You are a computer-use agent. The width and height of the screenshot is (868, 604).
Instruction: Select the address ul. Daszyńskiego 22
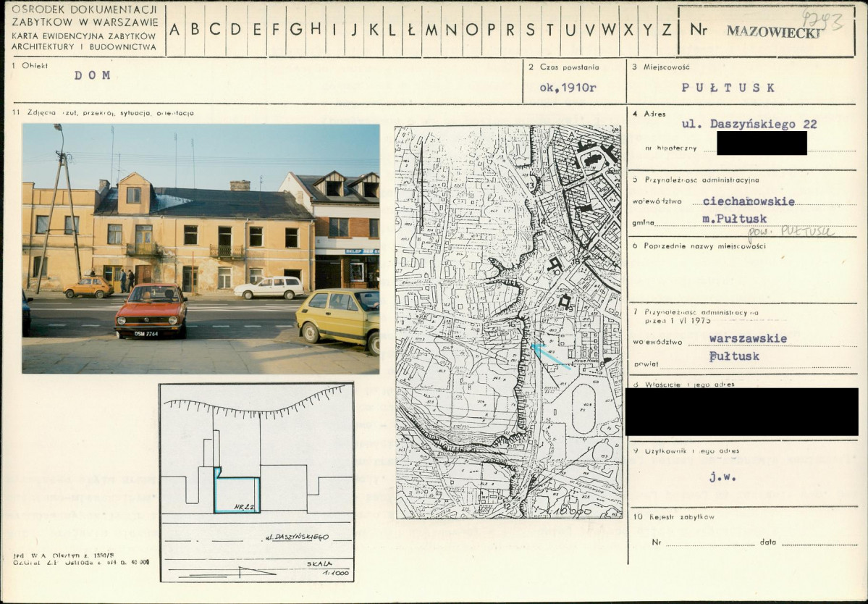(x=749, y=124)
